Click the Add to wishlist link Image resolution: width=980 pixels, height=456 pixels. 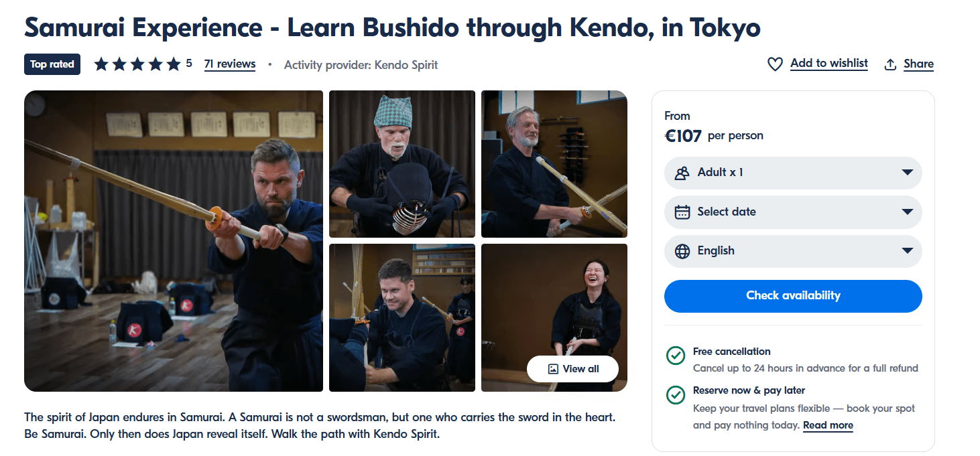click(x=829, y=64)
